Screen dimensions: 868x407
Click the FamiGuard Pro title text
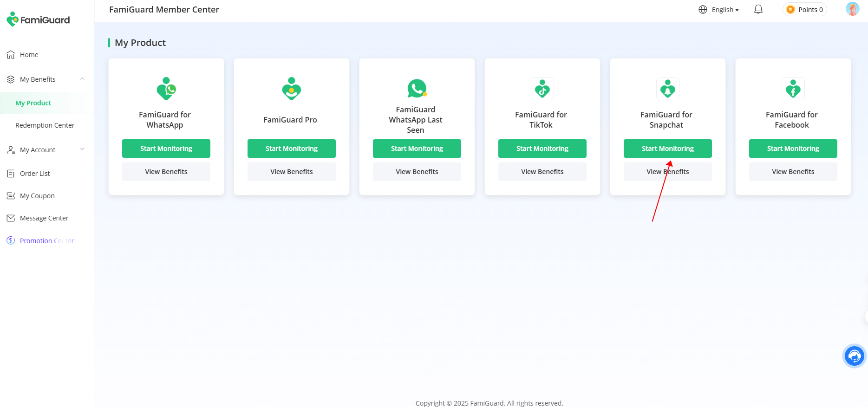[290, 120]
